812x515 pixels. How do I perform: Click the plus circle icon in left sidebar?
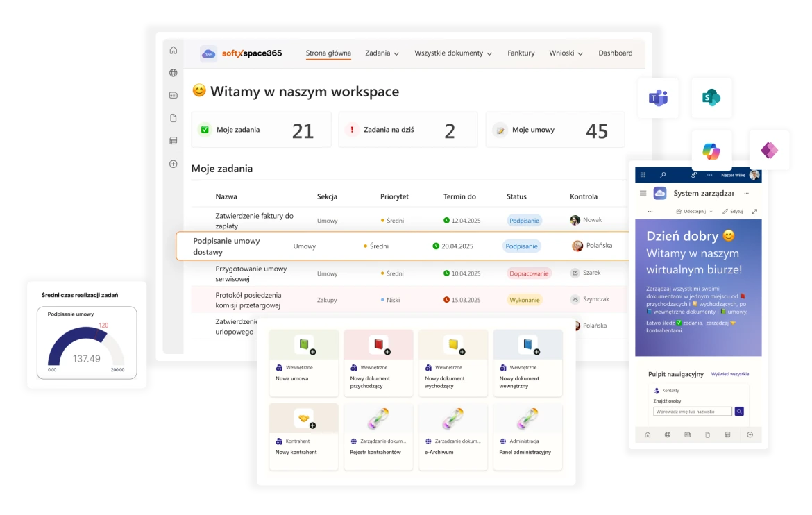[x=174, y=164]
